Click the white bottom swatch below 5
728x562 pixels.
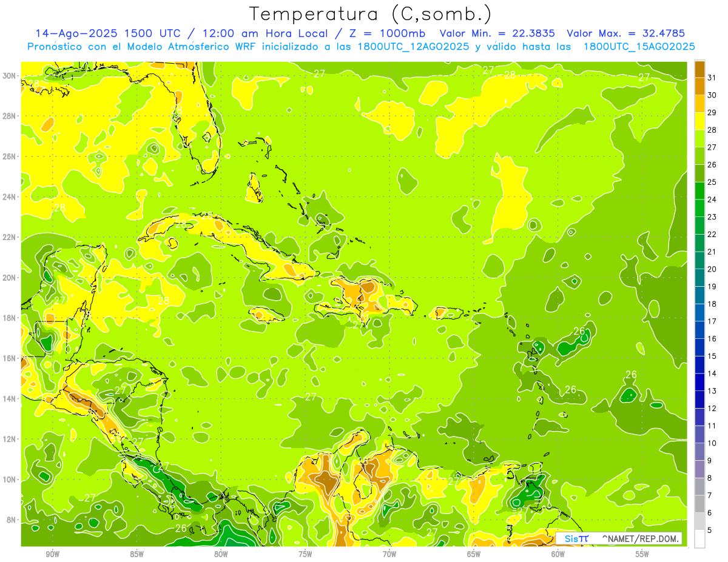click(x=699, y=539)
